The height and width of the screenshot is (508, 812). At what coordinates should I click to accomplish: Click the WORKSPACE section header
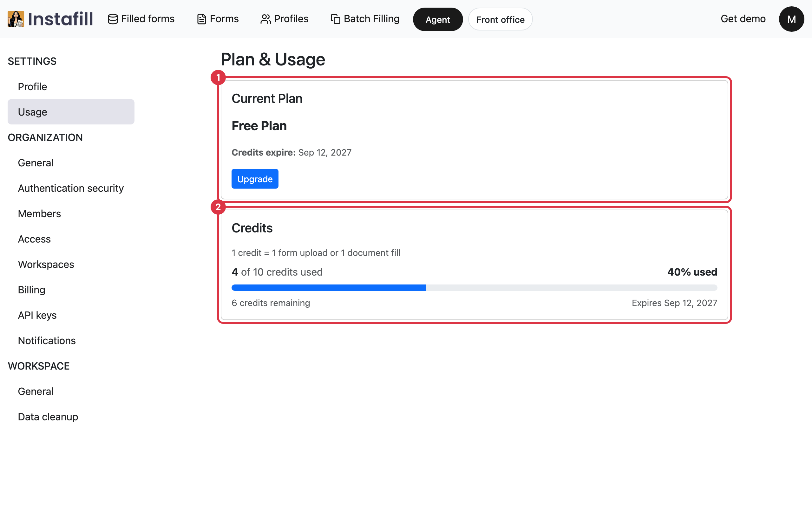coord(39,366)
